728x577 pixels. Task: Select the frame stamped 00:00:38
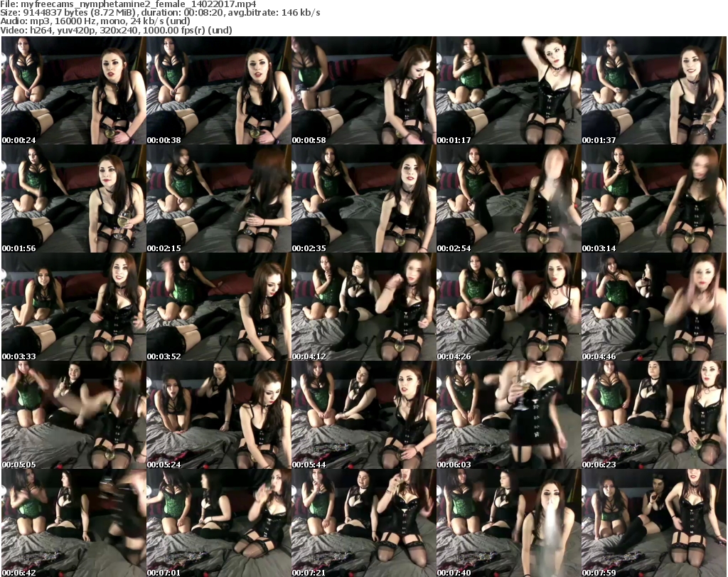tap(219, 90)
